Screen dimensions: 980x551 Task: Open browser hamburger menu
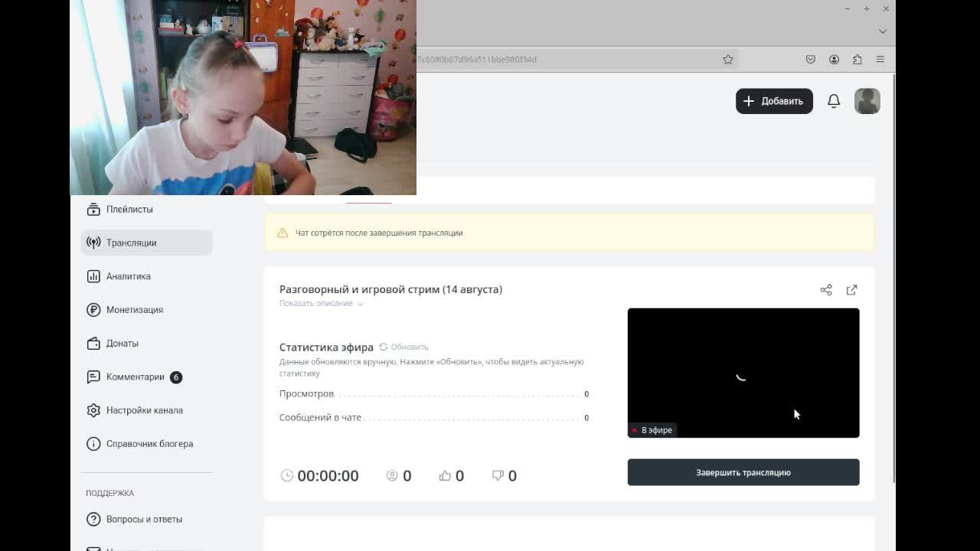coord(880,59)
